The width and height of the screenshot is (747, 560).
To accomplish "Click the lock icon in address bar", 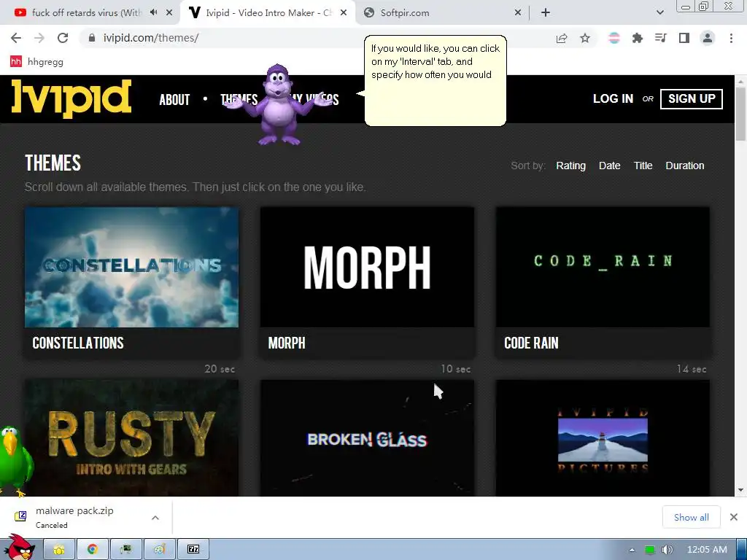I will point(93,38).
